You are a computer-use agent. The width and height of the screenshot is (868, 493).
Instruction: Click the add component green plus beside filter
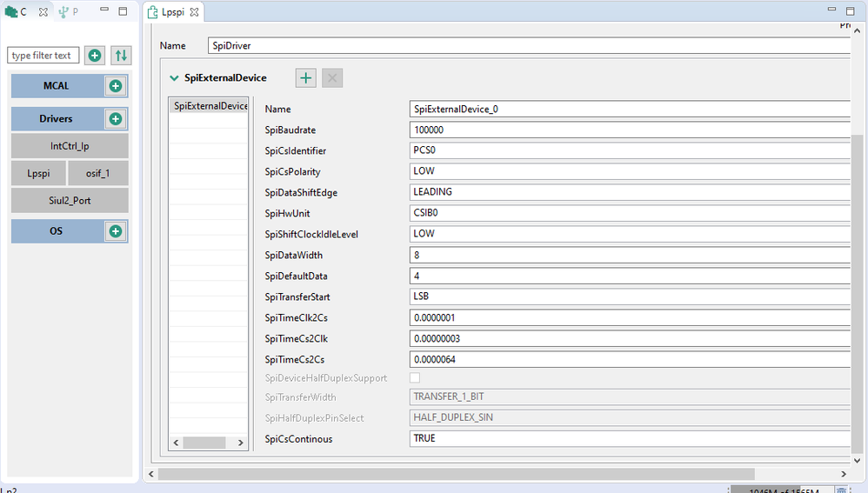[95, 56]
